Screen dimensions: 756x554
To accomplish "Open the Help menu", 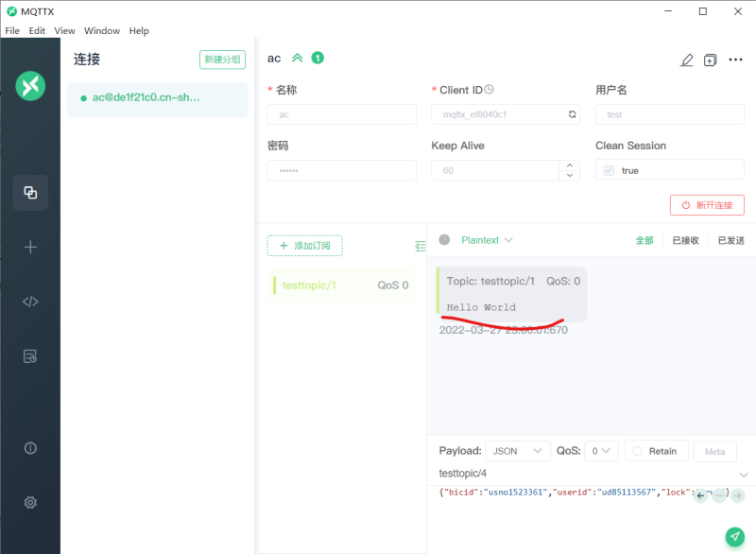I will 139,31.
